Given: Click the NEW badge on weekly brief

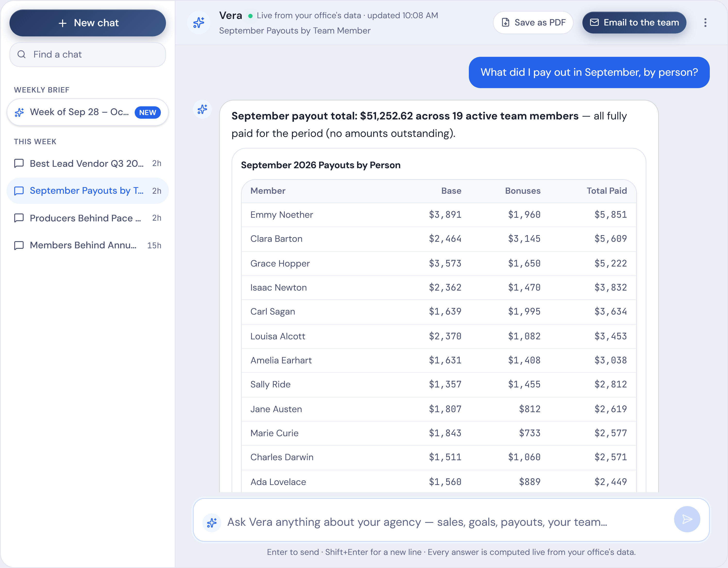Looking at the screenshot, I should 148,113.
